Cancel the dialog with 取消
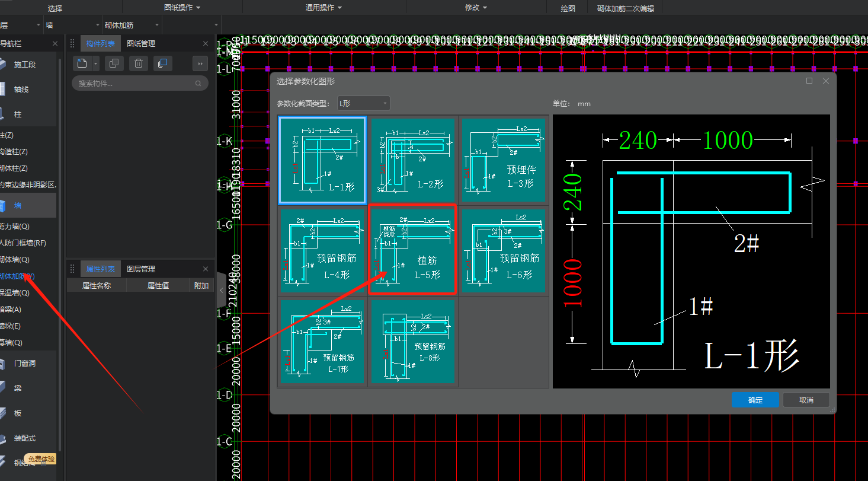The height and width of the screenshot is (481, 868). 806,400
